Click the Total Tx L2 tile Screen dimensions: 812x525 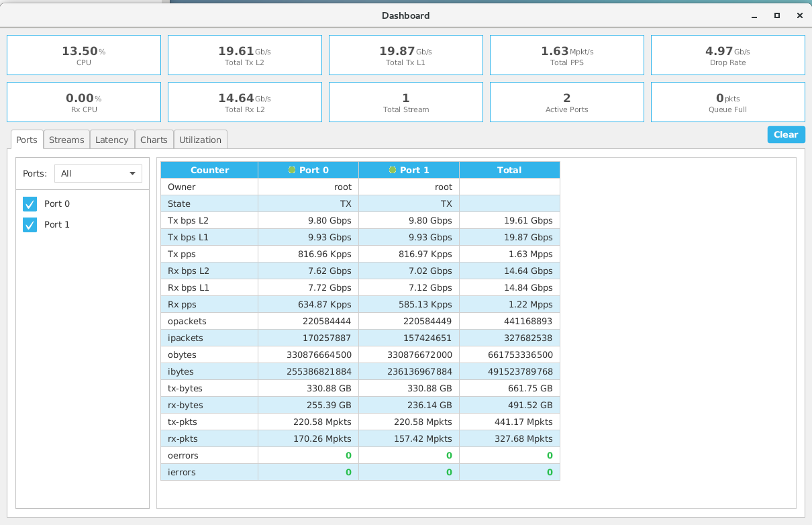pos(244,55)
